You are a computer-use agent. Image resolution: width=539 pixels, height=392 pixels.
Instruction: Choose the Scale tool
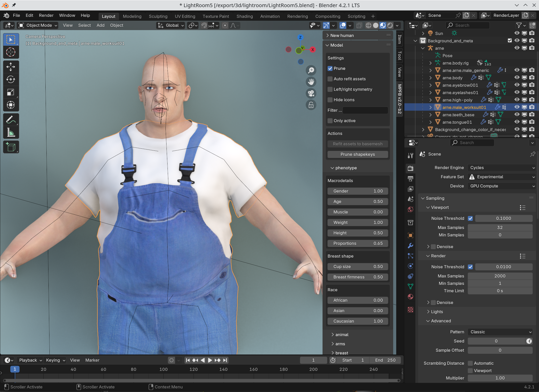point(11,92)
